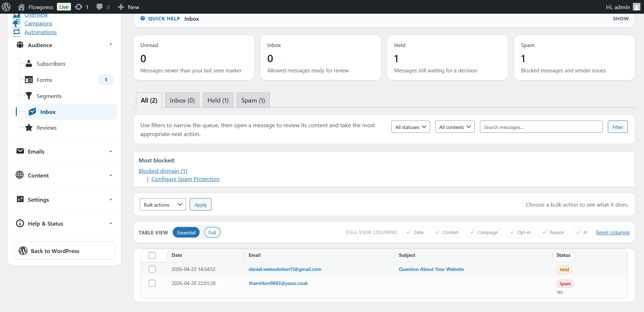Click the Emails envelope icon
Viewport: 644px width, 312px height.
(20, 151)
